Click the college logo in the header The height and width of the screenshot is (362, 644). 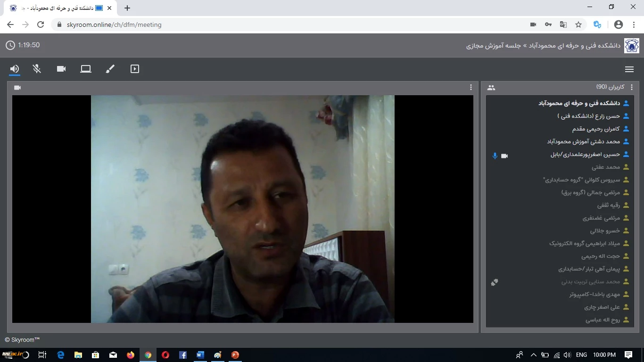pyautogui.click(x=632, y=46)
